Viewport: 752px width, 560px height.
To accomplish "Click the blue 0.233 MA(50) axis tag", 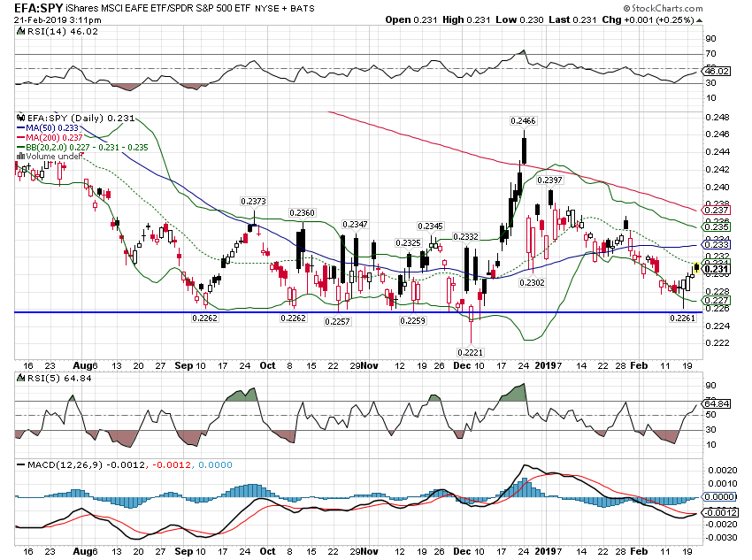I will [717, 244].
